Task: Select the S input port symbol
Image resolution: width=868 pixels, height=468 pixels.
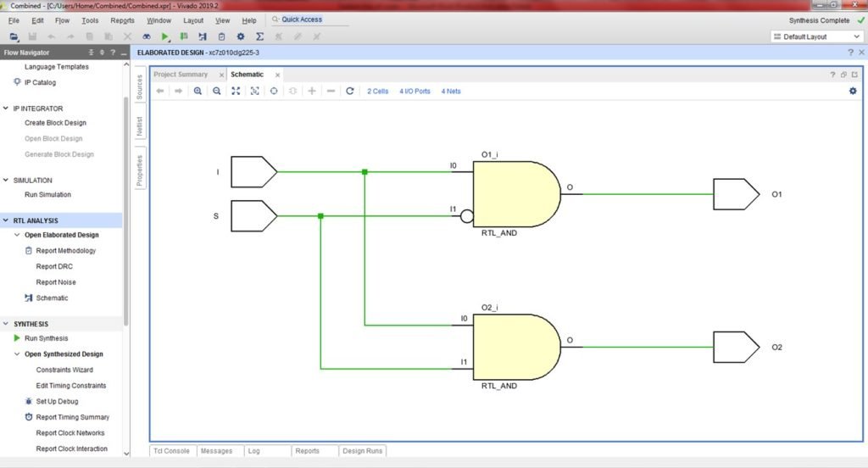Action: click(x=254, y=215)
